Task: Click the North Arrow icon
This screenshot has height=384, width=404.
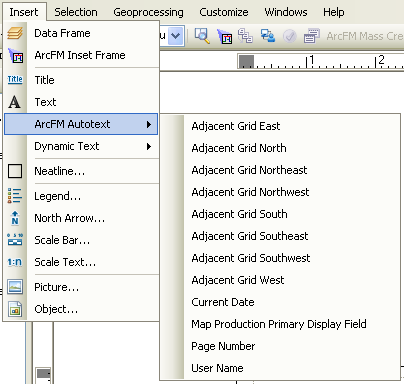Action: pyautogui.click(x=15, y=218)
